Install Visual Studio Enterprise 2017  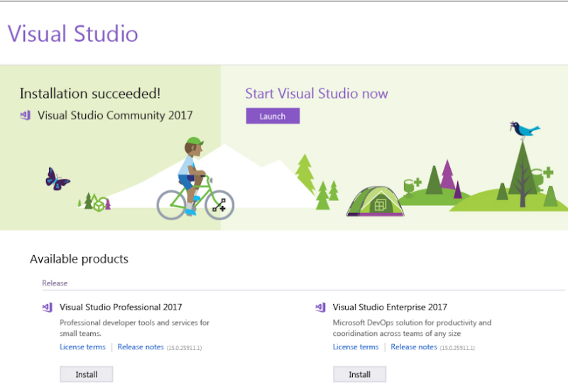coord(359,374)
